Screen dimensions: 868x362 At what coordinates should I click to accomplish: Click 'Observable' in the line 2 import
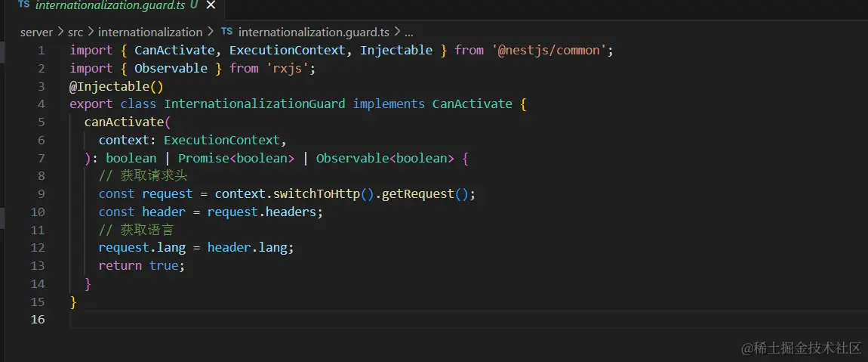coord(171,68)
